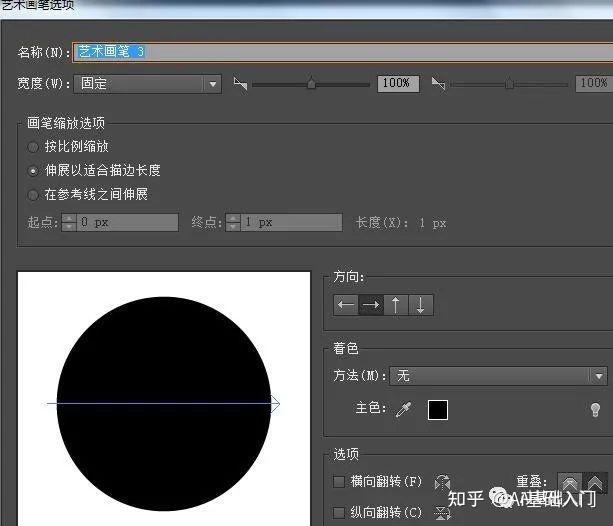Select the right direction arrow button
The height and width of the screenshot is (526, 613).
371,305
